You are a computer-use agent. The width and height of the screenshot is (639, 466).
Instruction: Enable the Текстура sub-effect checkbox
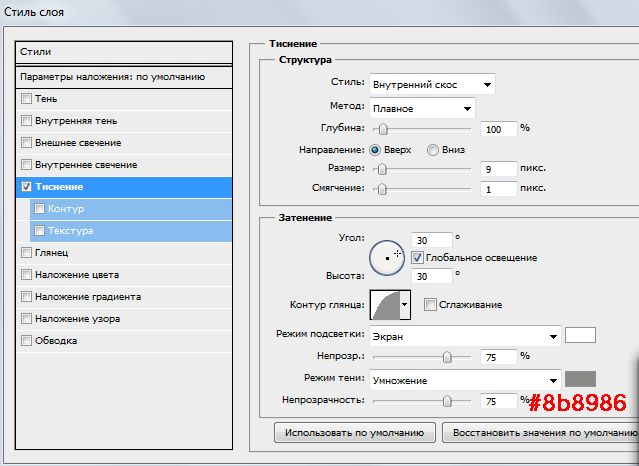[39, 231]
